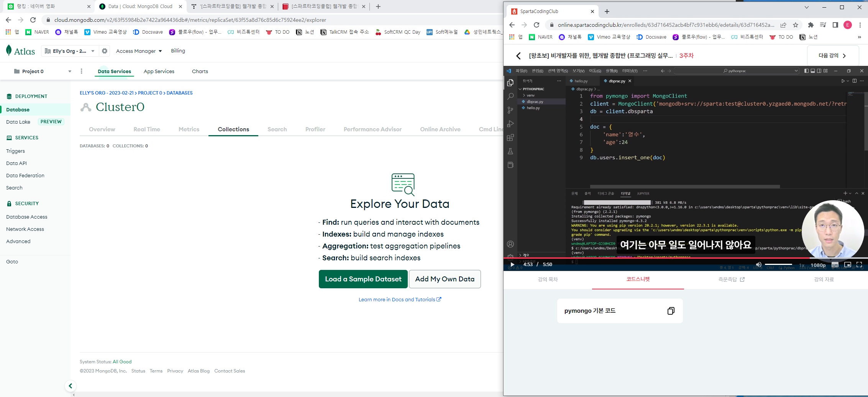The width and height of the screenshot is (868, 397).
Task: Open the NAVER bookmark in the left browser
Action: (x=37, y=32)
